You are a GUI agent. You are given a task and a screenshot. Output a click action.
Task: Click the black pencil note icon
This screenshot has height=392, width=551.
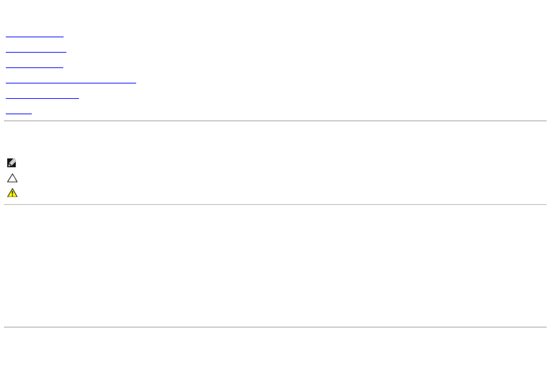[12, 163]
